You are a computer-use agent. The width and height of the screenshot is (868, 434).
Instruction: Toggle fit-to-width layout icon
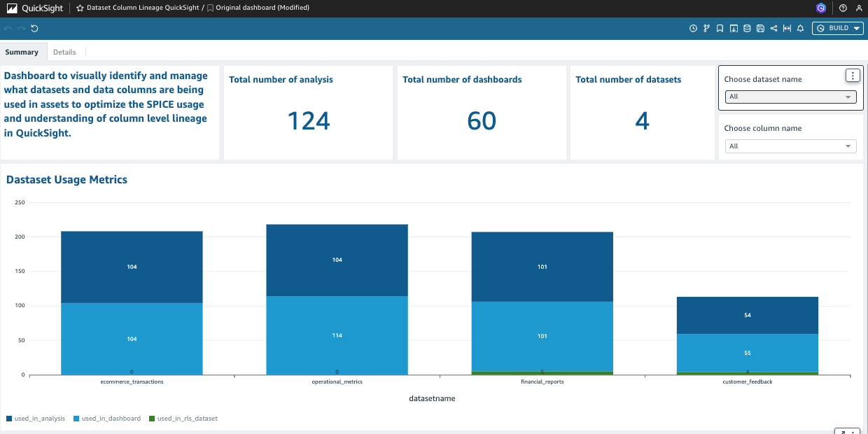(x=786, y=28)
